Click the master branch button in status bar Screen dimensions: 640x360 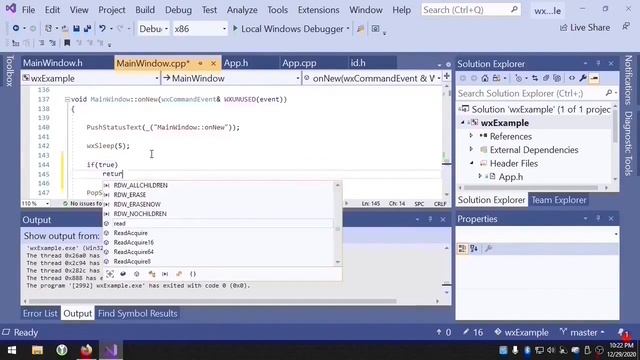coord(582,332)
